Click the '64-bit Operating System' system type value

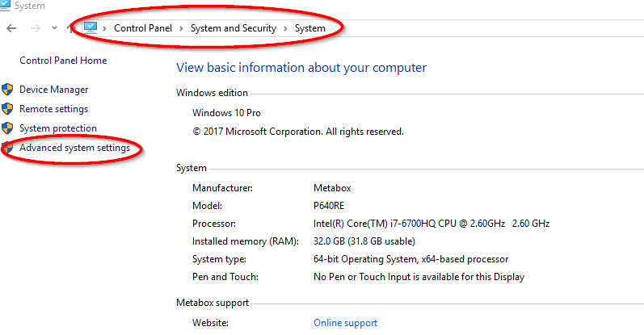click(x=410, y=259)
